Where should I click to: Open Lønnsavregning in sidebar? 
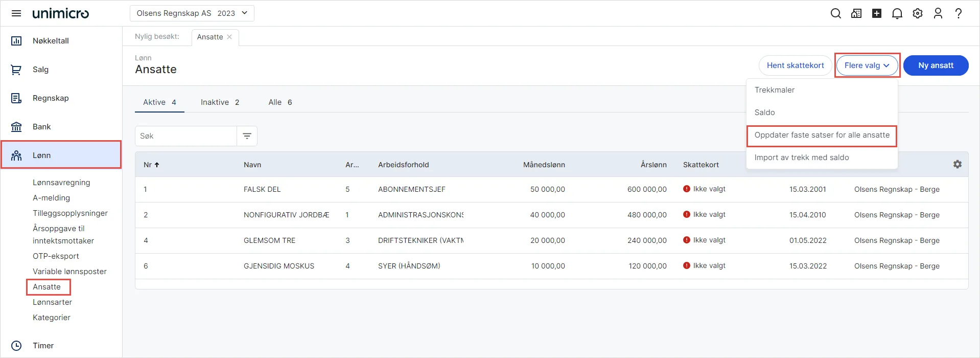[x=61, y=183]
